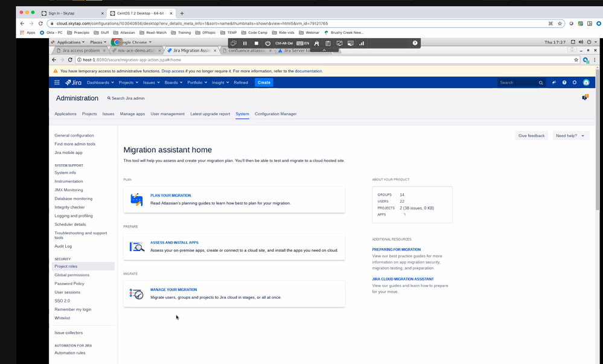Reload the inner Chrome page

point(70,60)
